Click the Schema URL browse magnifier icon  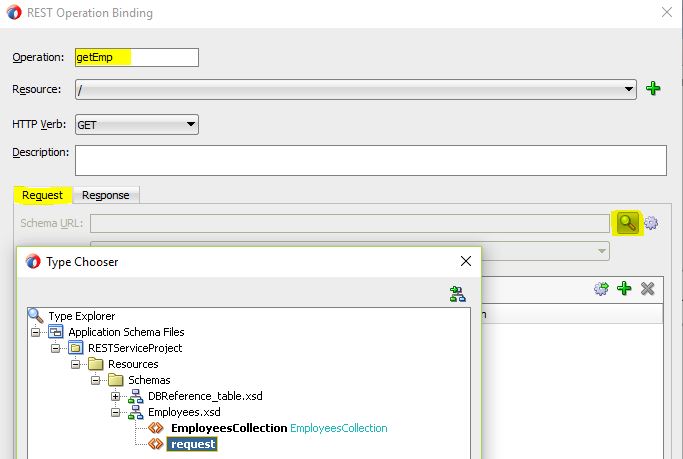tap(627, 223)
